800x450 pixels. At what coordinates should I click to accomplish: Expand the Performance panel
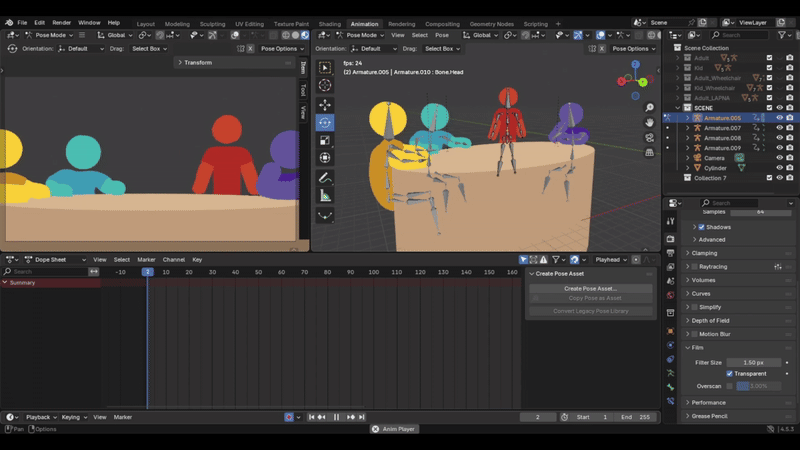tap(709, 402)
